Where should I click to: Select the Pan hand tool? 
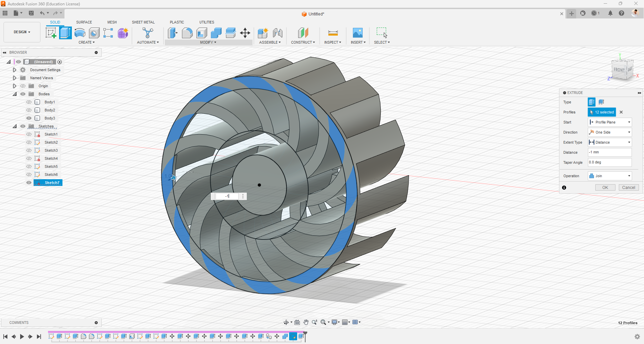click(x=306, y=322)
